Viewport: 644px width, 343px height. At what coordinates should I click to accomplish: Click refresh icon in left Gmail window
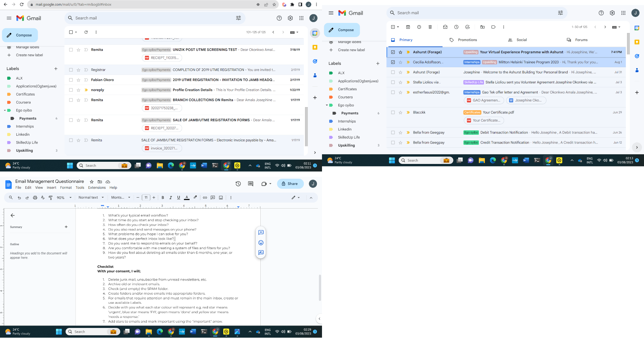[86, 32]
